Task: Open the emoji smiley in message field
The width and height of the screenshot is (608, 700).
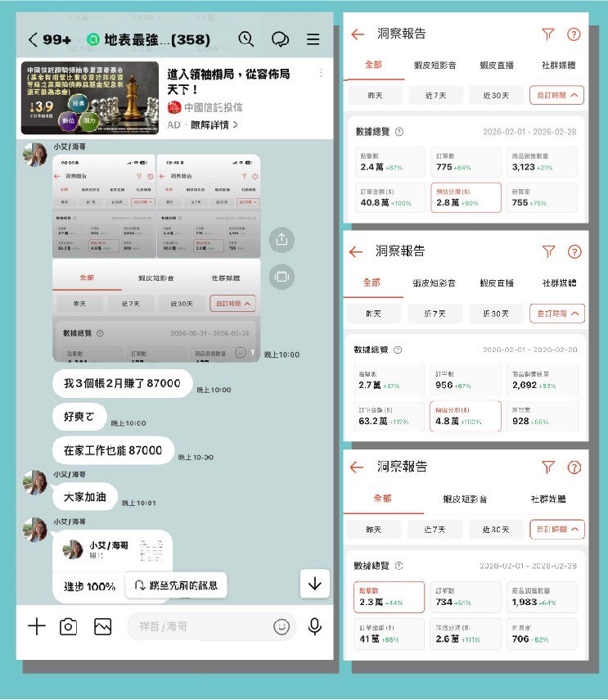Action: point(281,627)
